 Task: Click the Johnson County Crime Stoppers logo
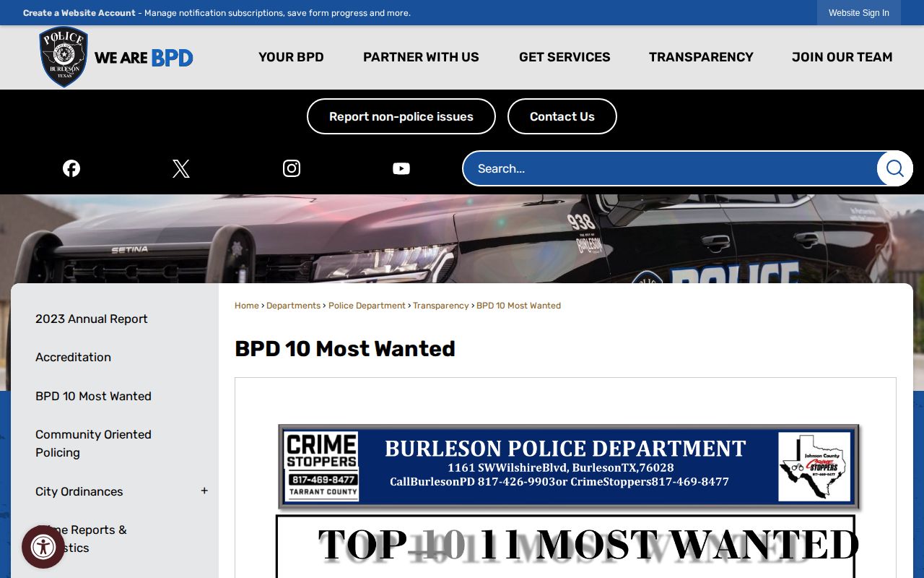814,466
